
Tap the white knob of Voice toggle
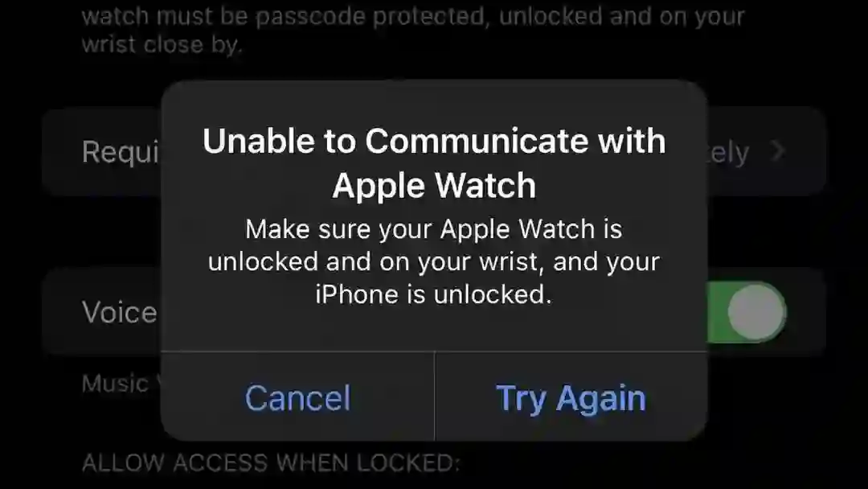point(756,312)
